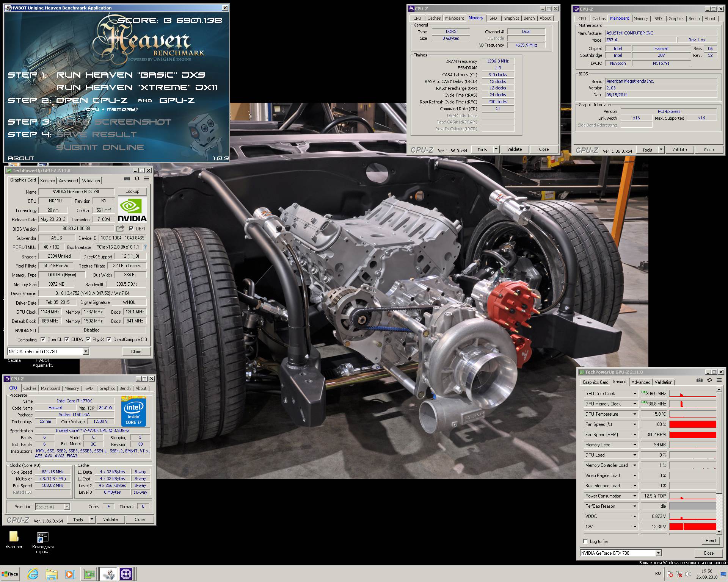Expand the GPU Temperature sensor dropdown
The width and height of the screenshot is (728, 582).
[635, 414]
